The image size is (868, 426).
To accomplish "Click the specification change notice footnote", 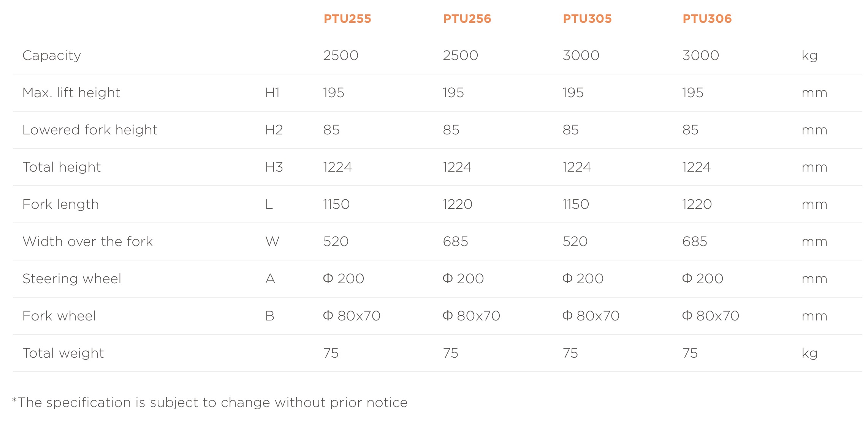I will click(x=210, y=402).
